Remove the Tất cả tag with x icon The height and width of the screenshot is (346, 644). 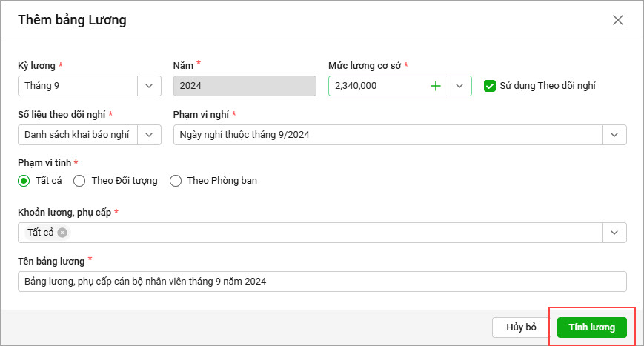pos(62,233)
